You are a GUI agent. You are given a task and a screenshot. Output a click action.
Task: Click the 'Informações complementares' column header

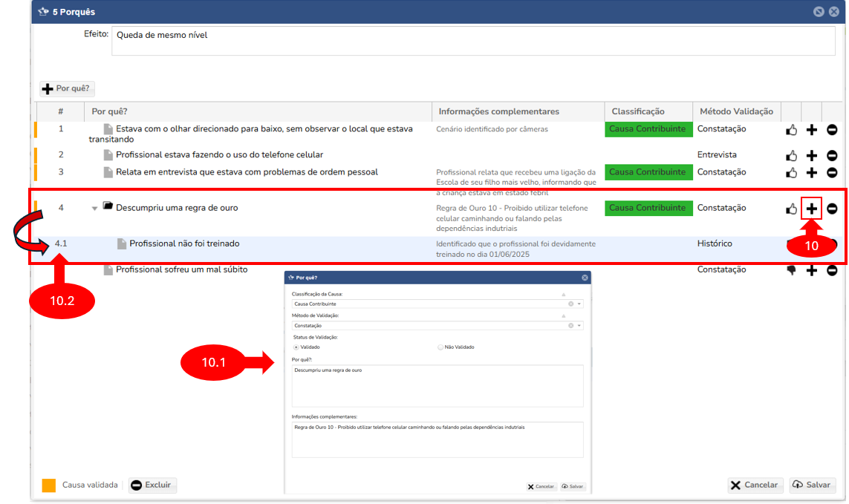pyautogui.click(x=518, y=111)
